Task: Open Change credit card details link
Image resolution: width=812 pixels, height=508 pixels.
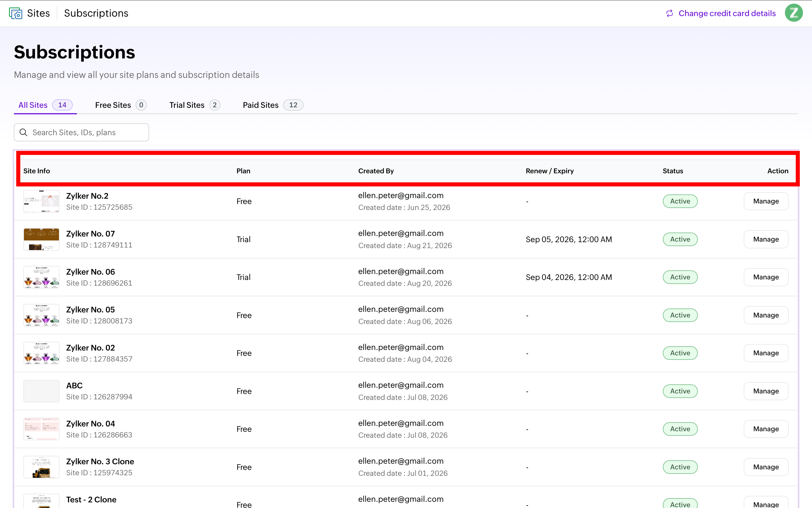Action: click(x=727, y=13)
